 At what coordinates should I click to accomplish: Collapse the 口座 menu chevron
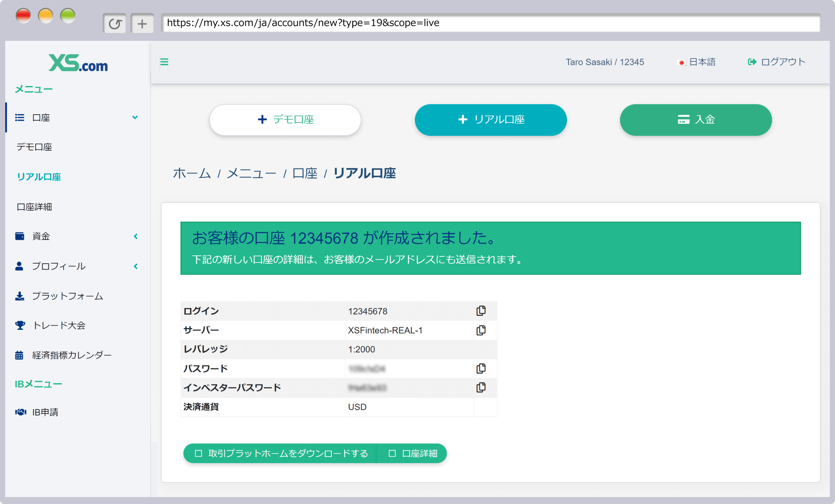135,117
